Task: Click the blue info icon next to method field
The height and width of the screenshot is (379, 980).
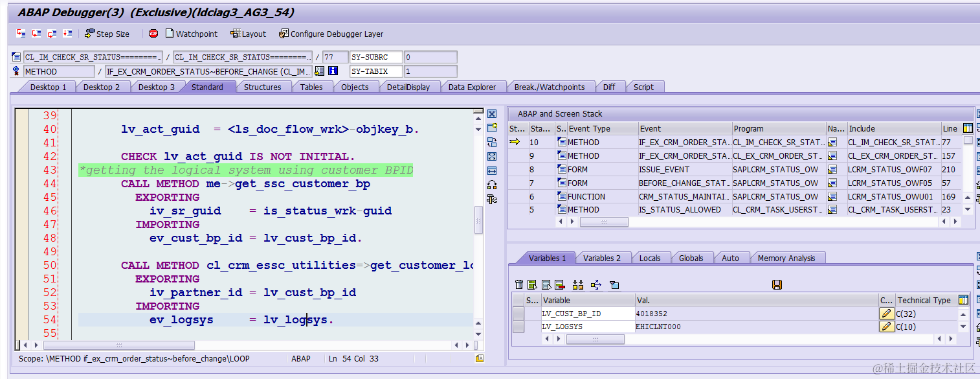Action: tap(333, 71)
